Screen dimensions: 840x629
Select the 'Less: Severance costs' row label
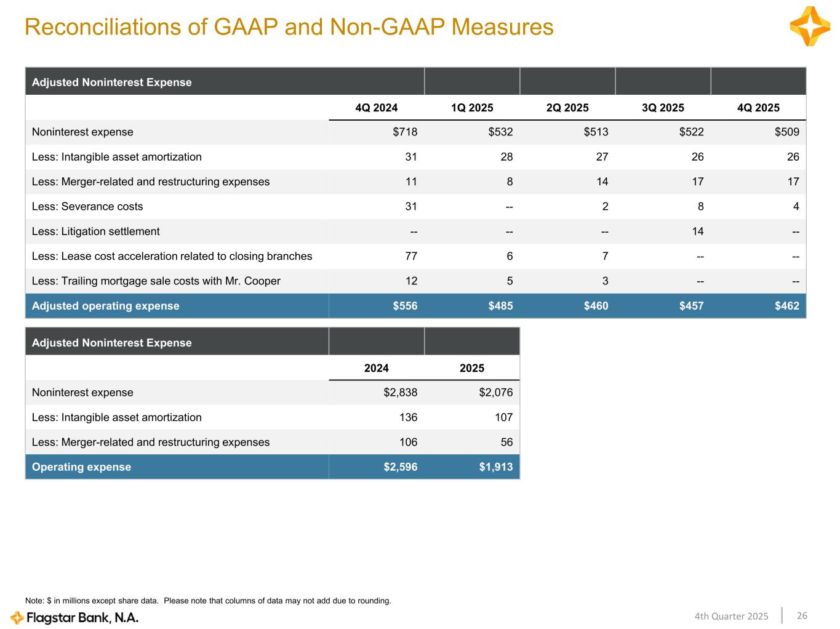pyautogui.click(x=87, y=207)
